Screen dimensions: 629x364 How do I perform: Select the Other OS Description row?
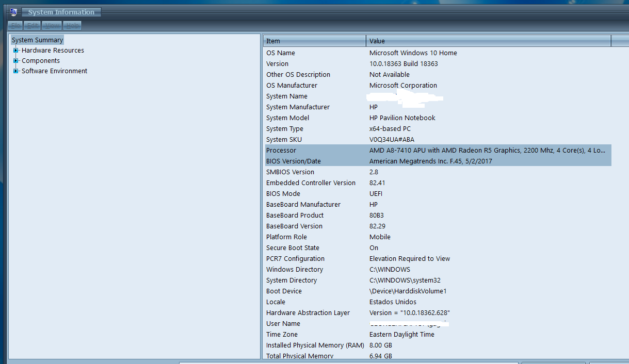pos(438,75)
